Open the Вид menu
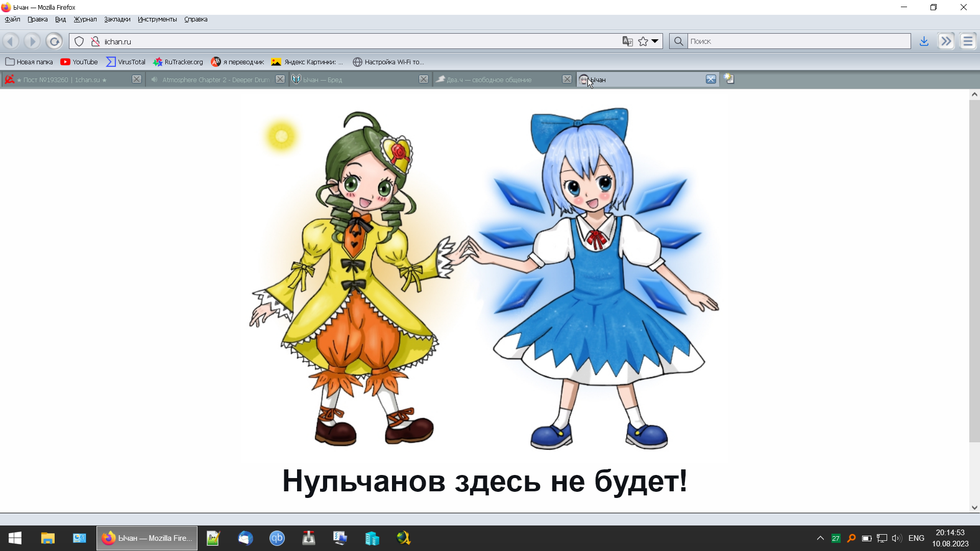The width and height of the screenshot is (980, 551). 61,19
